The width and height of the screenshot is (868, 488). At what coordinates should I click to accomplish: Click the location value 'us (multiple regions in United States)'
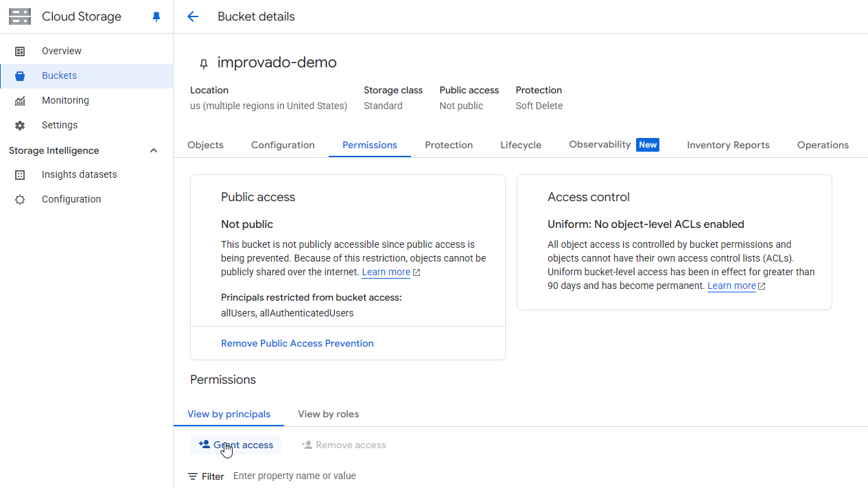pyautogui.click(x=268, y=106)
